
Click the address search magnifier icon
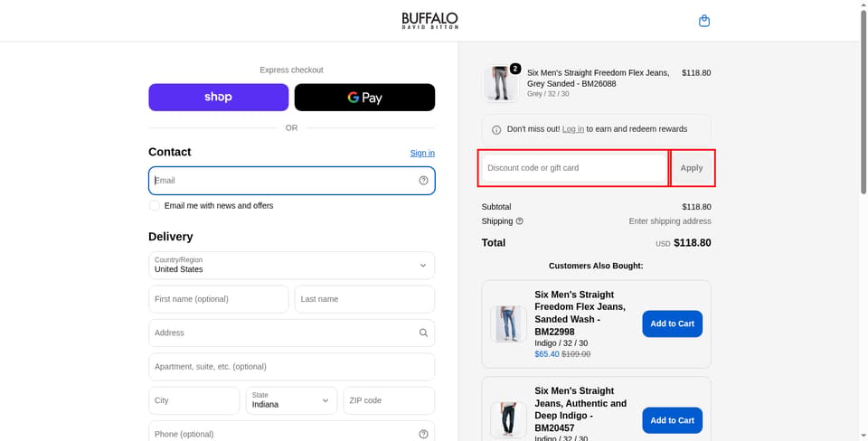(423, 333)
